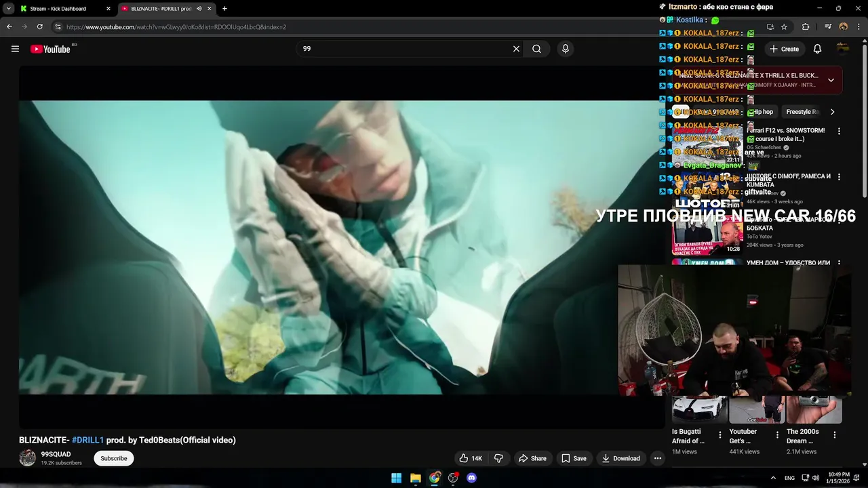Open the Windows Start menu
The height and width of the screenshot is (488, 868).
point(396,478)
